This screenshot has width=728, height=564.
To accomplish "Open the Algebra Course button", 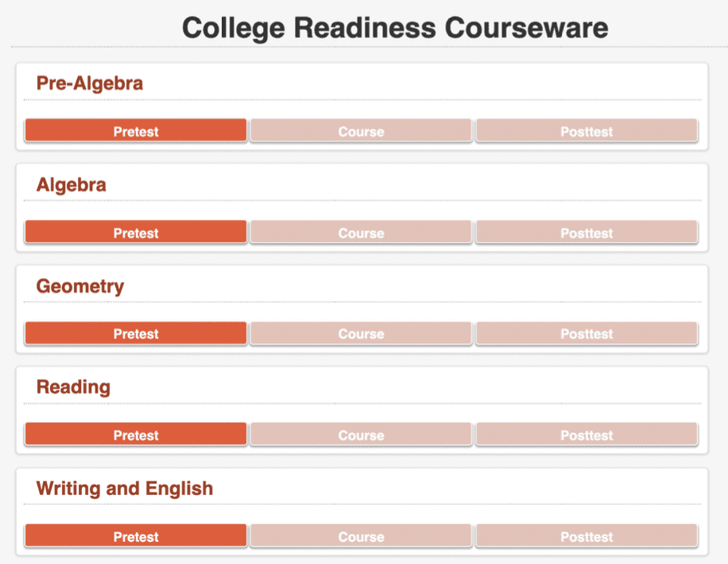I will [x=361, y=233].
